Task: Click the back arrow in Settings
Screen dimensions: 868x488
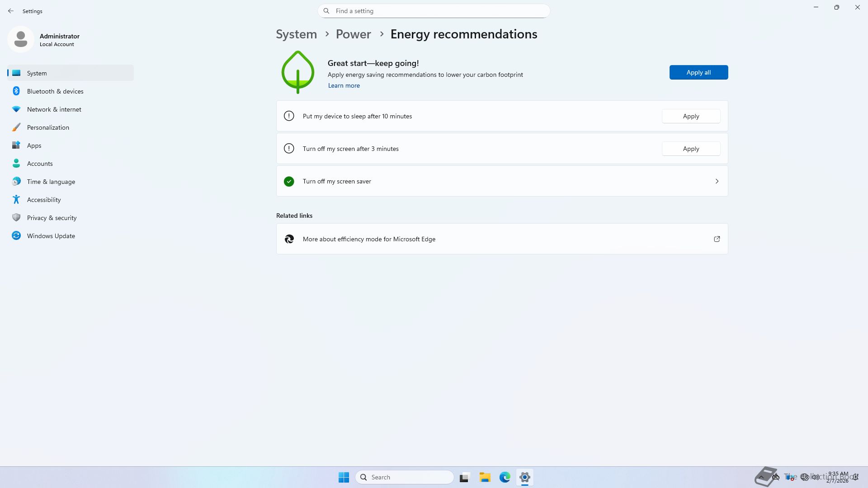Action: pos(11,11)
